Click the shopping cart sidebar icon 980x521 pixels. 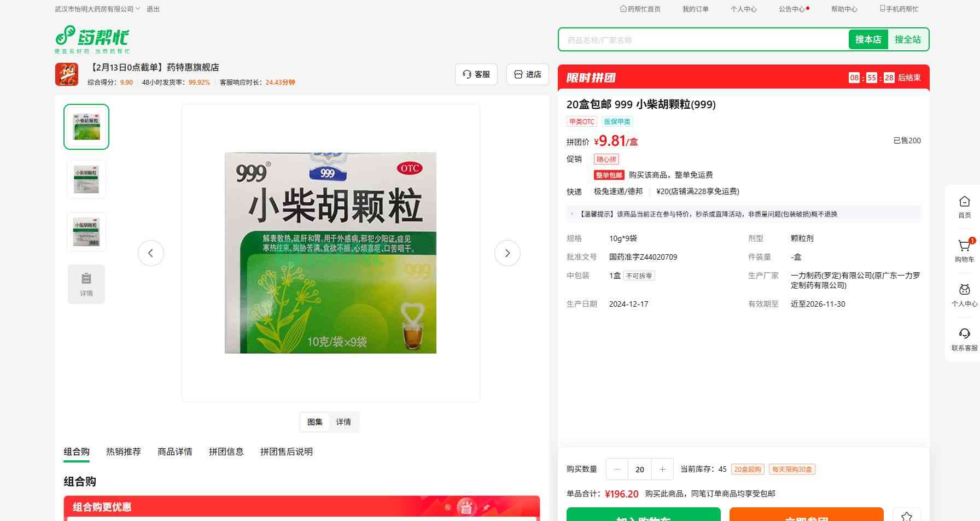[x=964, y=247]
